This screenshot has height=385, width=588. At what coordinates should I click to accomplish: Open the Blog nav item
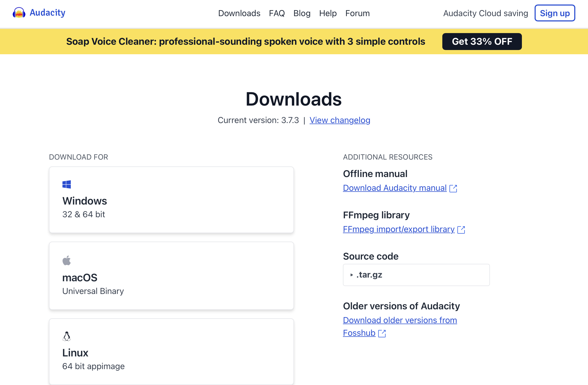point(302,13)
